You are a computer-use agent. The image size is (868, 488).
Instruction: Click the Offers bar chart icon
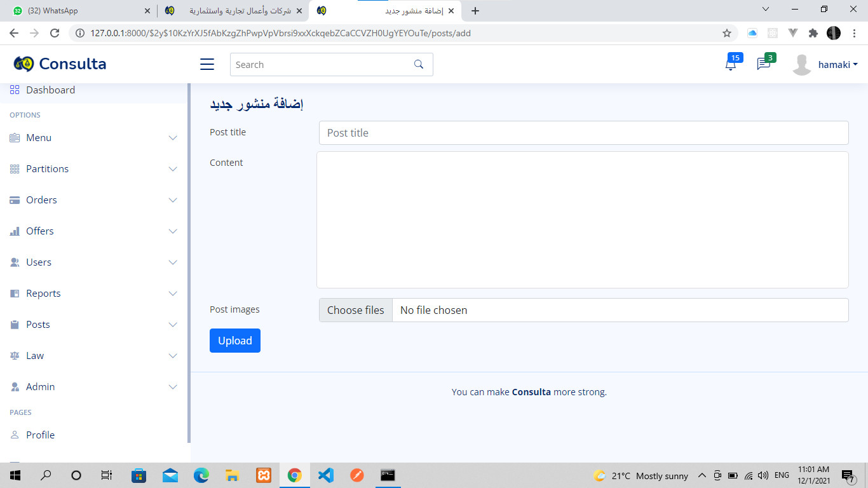pyautogui.click(x=15, y=231)
